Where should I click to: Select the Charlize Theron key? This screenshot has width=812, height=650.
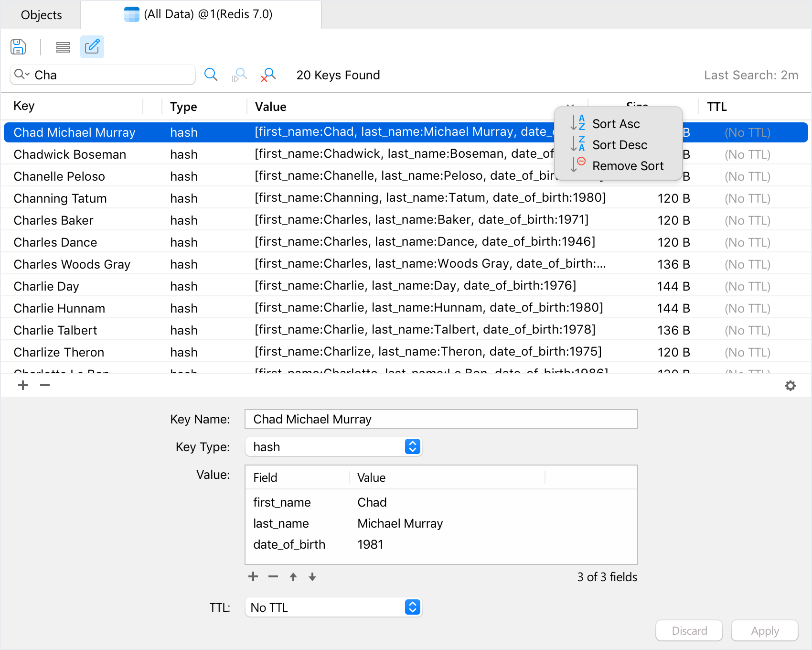click(x=59, y=352)
